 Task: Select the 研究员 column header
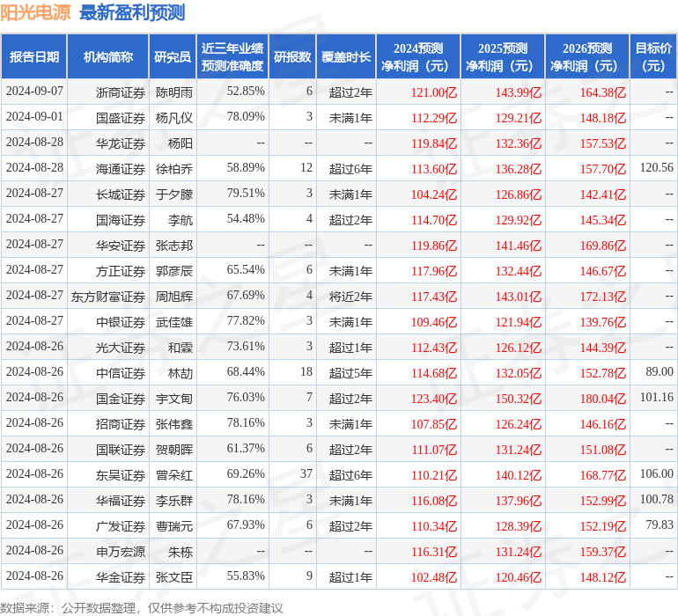(x=173, y=56)
